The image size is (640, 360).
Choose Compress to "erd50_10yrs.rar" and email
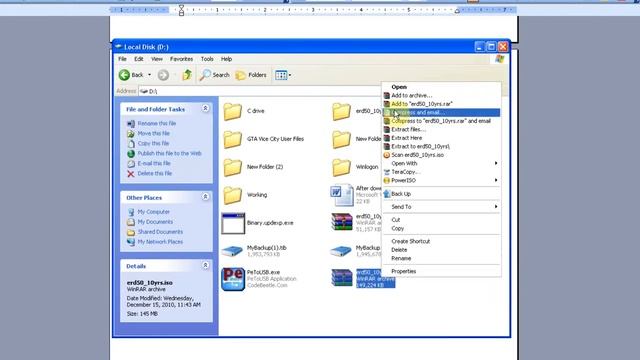[441, 121]
